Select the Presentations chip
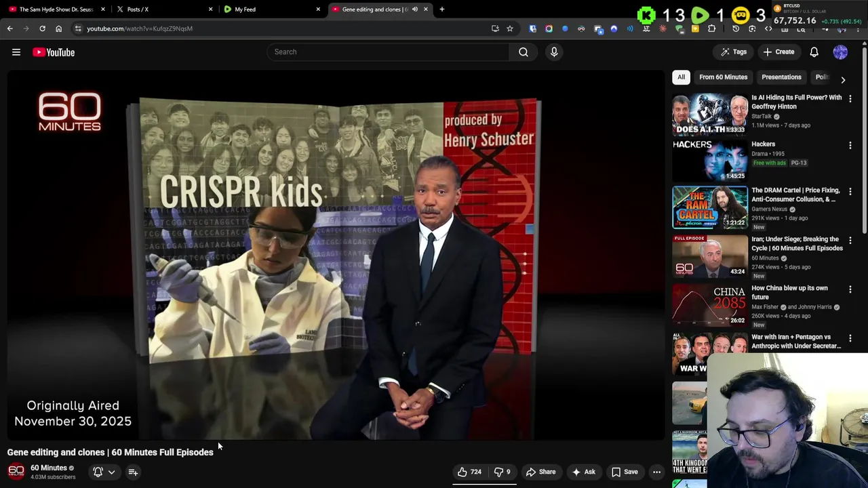 [x=781, y=77]
